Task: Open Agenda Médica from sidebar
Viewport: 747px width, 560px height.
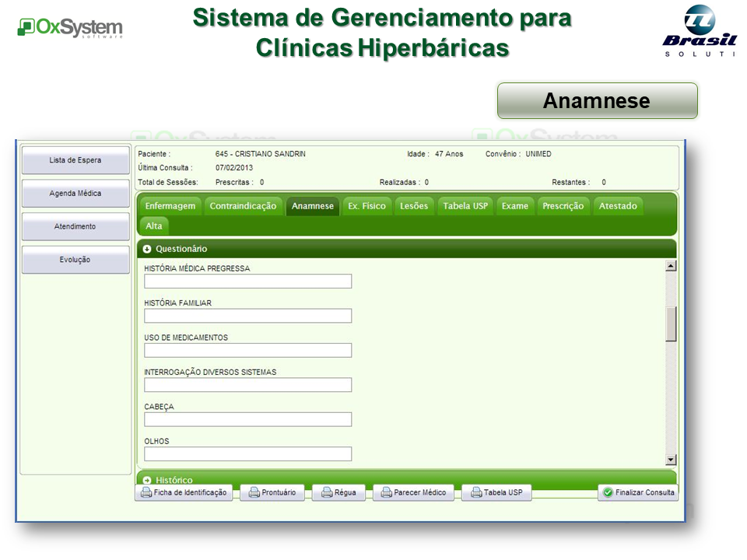Action: pos(75,194)
